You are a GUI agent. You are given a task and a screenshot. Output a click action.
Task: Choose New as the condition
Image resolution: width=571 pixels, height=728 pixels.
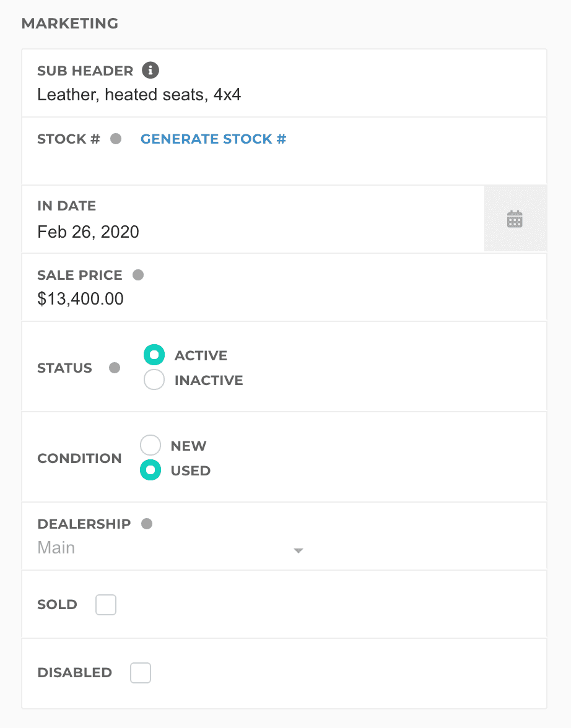point(150,446)
